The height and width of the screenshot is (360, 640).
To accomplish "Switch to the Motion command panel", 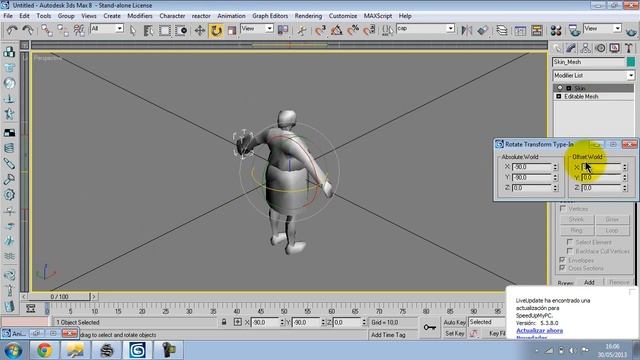I will point(600,49).
